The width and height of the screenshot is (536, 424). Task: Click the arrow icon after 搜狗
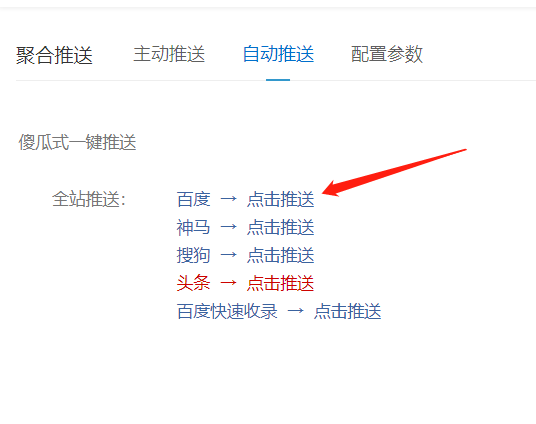tap(229, 254)
